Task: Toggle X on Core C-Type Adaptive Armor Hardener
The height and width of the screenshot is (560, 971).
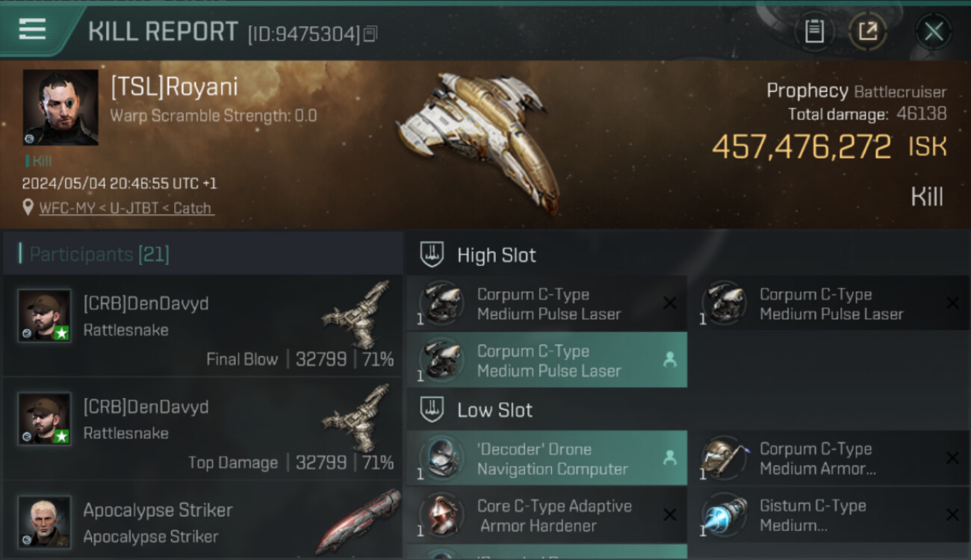Action: tap(670, 515)
